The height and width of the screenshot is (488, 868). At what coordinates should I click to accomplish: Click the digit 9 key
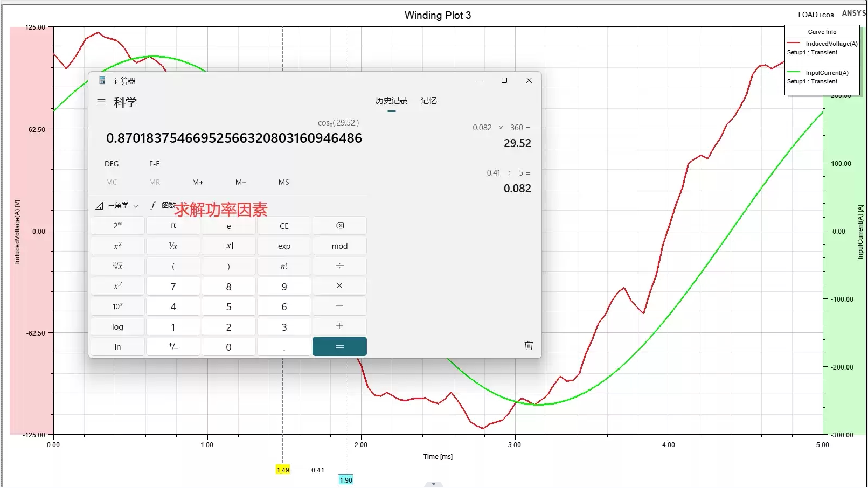coord(284,286)
